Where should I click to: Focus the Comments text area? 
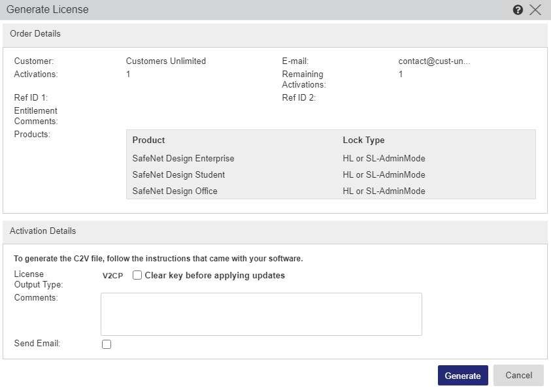point(261,314)
